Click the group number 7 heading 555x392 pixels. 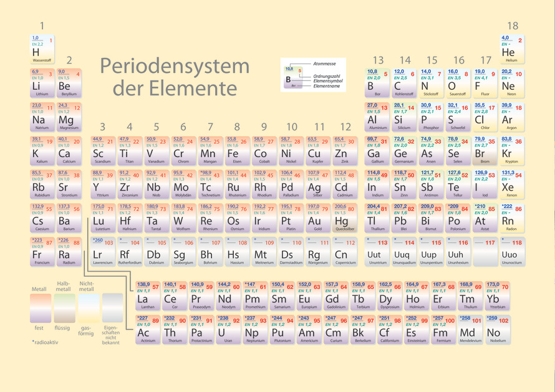click(210, 127)
